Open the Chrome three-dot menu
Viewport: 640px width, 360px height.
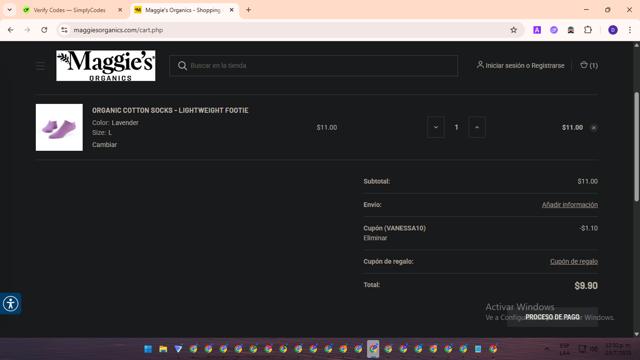[x=630, y=30]
